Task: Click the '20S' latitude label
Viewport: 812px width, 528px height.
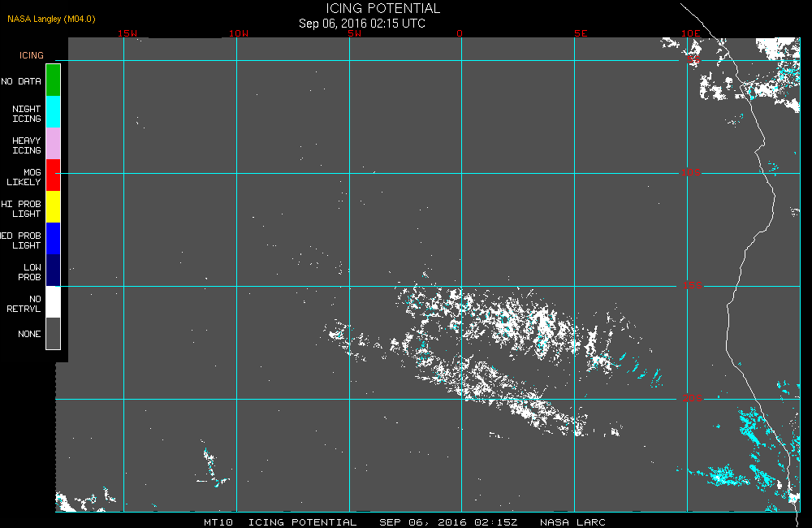Action: point(693,399)
